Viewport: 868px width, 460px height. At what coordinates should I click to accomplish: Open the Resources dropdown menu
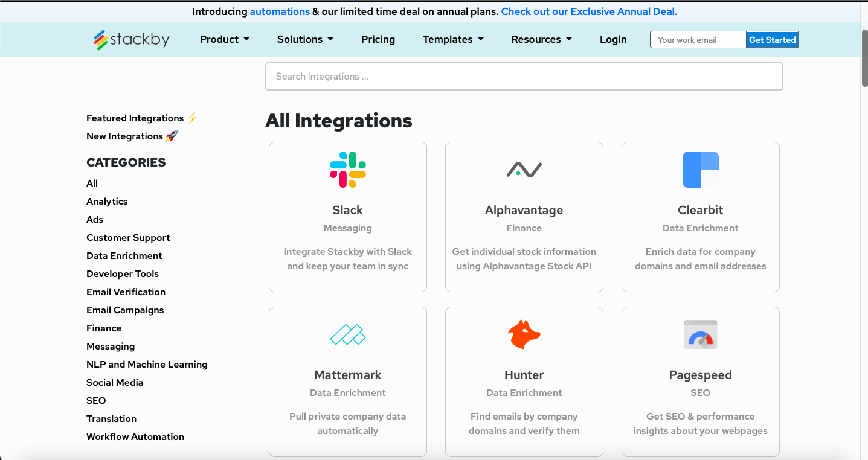(541, 39)
